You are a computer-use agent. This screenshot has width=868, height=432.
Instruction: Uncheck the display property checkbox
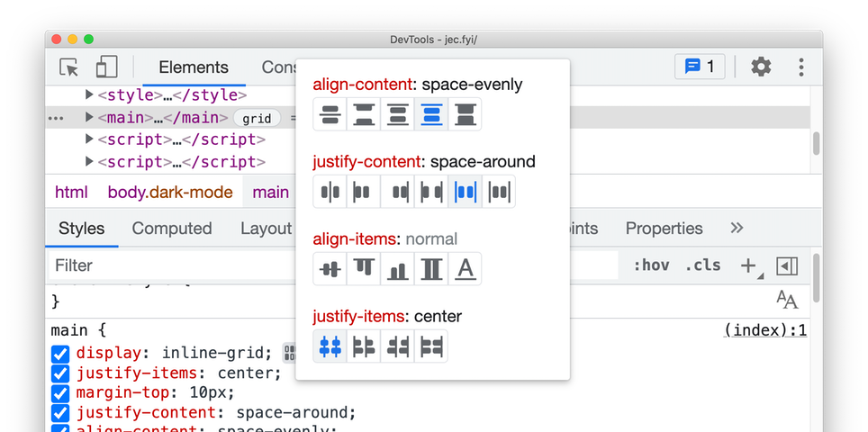[x=59, y=354]
